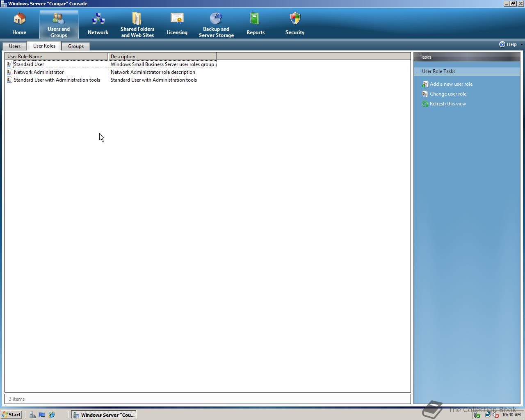Open the Network section
The width and height of the screenshot is (525, 420).
[98, 24]
